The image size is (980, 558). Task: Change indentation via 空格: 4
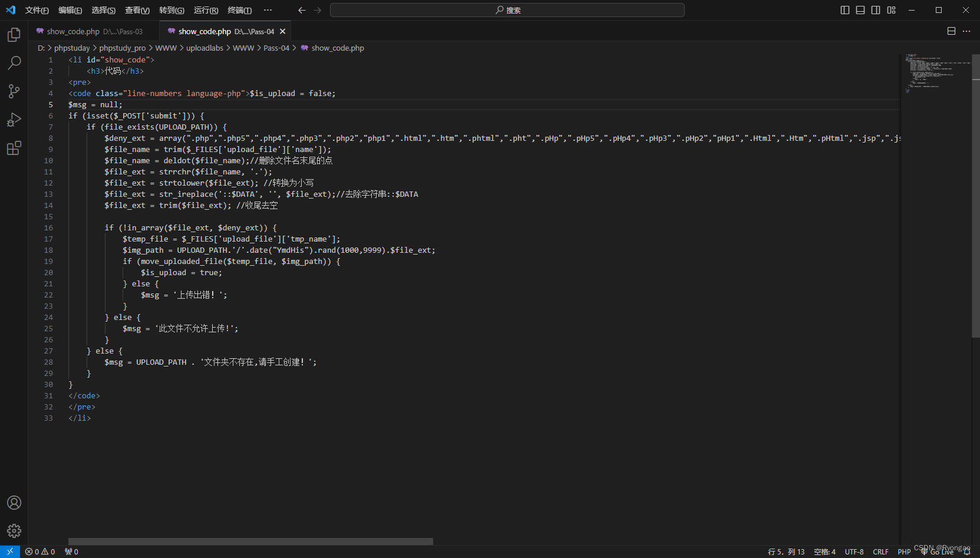(x=824, y=552)
